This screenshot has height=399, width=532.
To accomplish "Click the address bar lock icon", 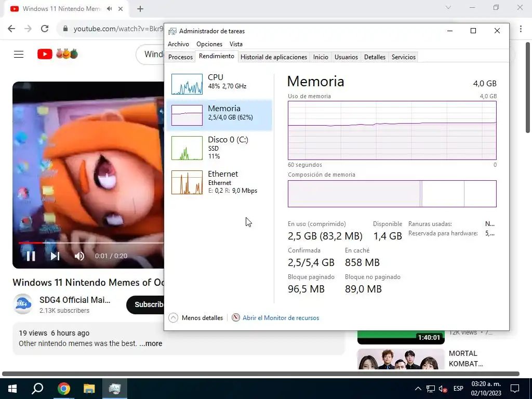I will 66,29.
